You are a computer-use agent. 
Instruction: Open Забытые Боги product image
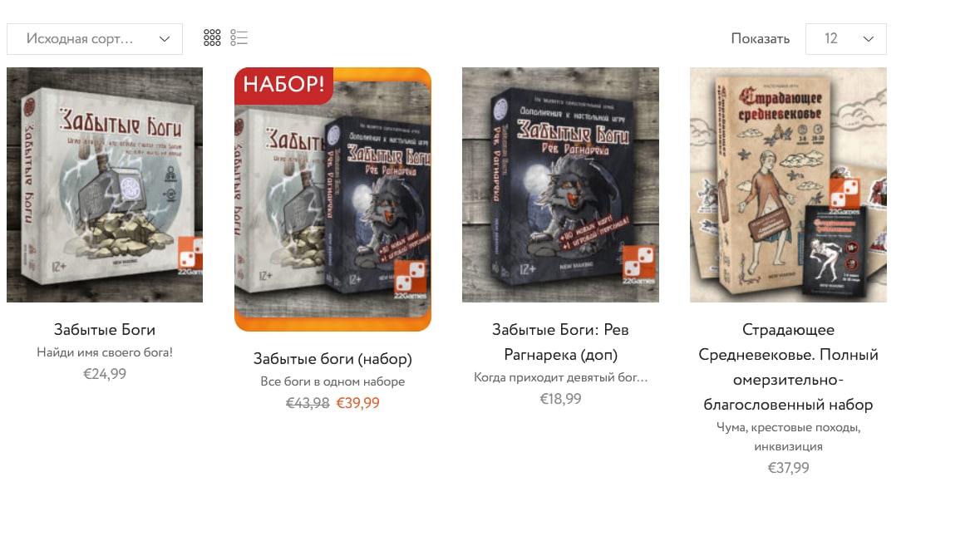105,185
